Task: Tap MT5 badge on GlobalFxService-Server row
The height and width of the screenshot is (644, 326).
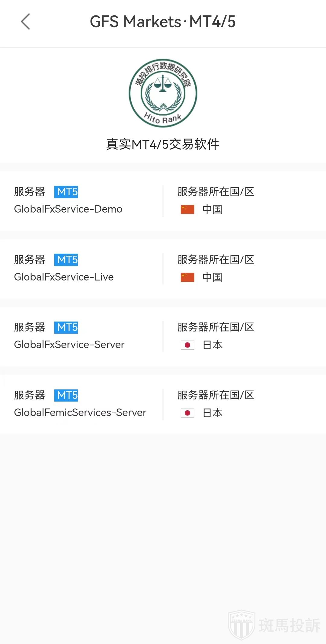Action: (66, 327)
